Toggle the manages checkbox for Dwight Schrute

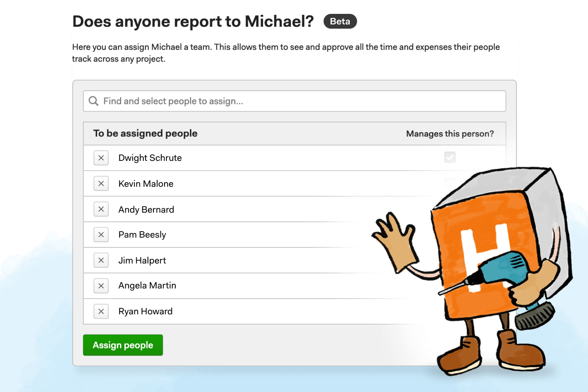450,157
